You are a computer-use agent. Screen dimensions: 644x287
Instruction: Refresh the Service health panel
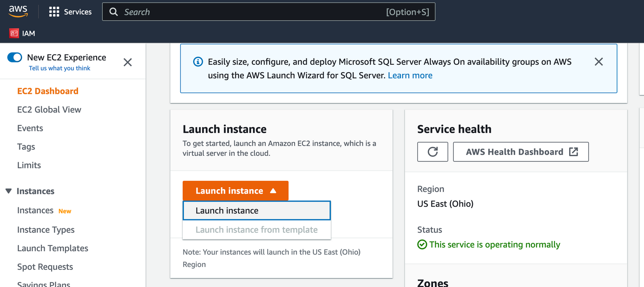pyautogui.click(x=433, y=152)
